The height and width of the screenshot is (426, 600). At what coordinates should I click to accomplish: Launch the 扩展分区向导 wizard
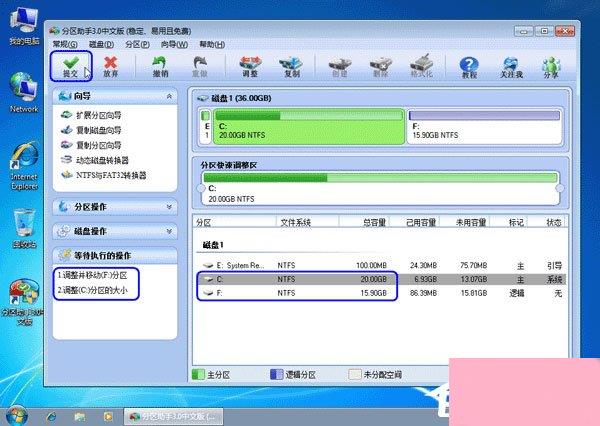point(91,115)
